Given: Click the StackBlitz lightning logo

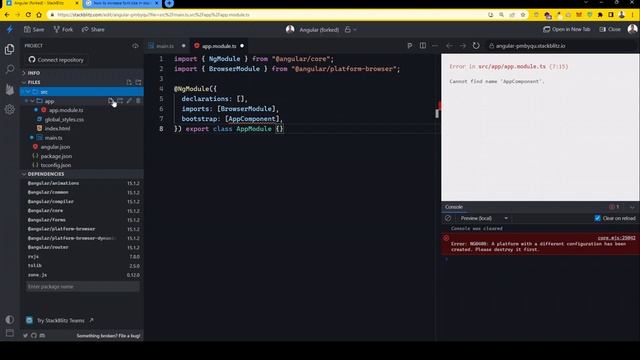Looking at the screenshot, I should (x=10, y=29).
